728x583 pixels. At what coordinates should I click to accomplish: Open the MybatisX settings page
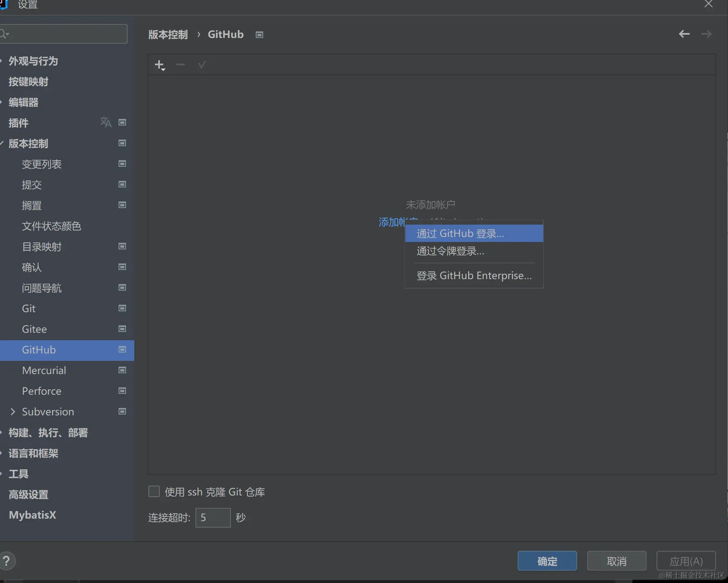click(x=32, y=515)
